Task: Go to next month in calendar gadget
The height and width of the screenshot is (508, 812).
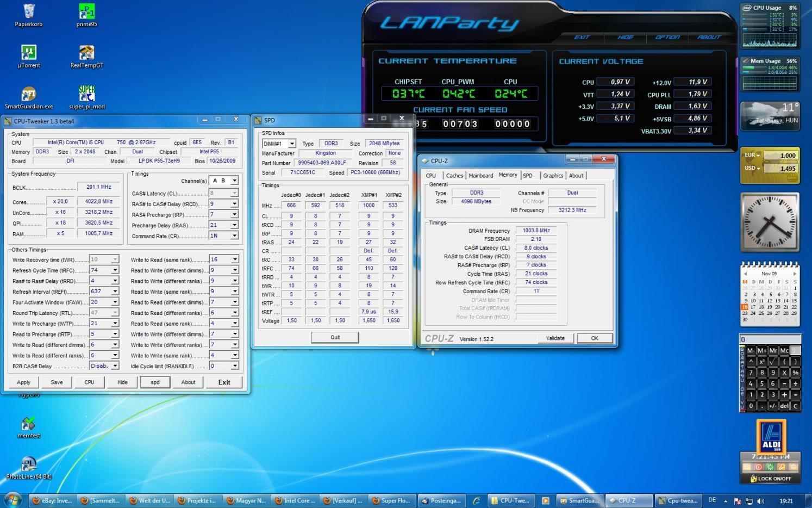Action: pyautogui.click(x=794, y=274)
